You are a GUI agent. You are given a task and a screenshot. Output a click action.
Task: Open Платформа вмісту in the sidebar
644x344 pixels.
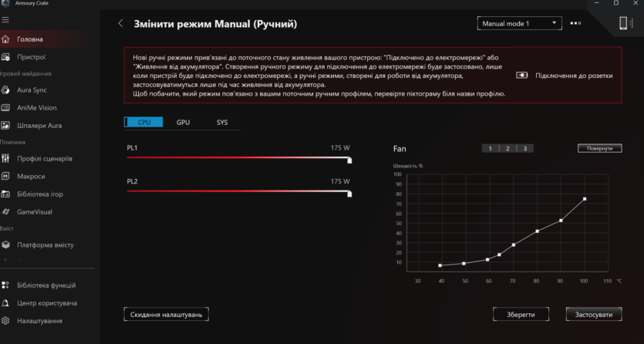pyautogui.click(x=47, y=245)
